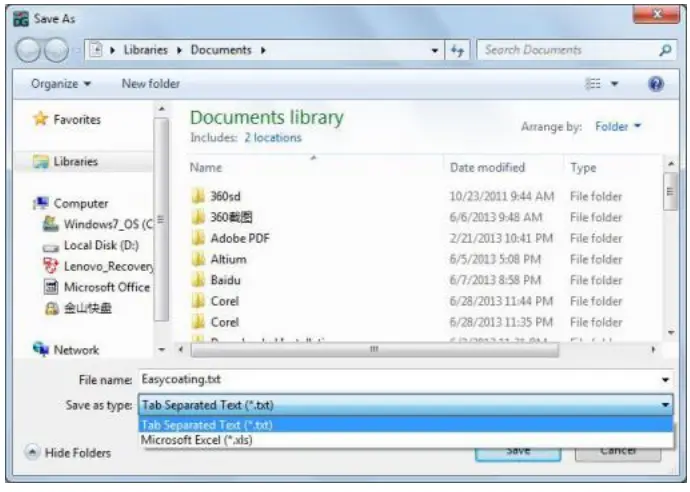Image resolution: width=690 pixels, height=492 pixels.
Task: Click the Windows7_OS drive icon
Action: [51, 224]
